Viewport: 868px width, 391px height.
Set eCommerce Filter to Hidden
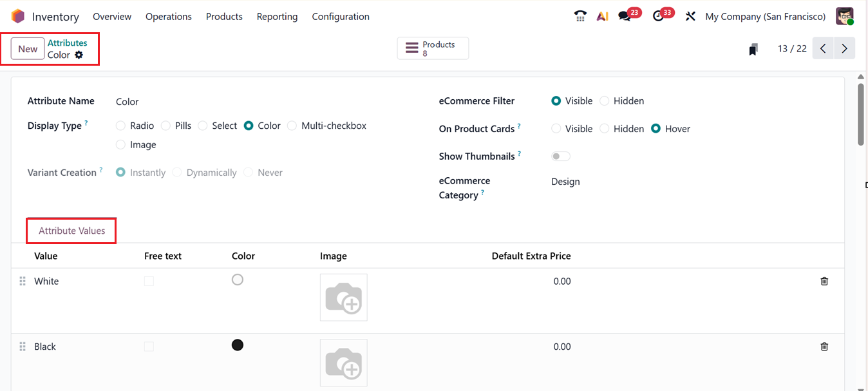point(604,100)
